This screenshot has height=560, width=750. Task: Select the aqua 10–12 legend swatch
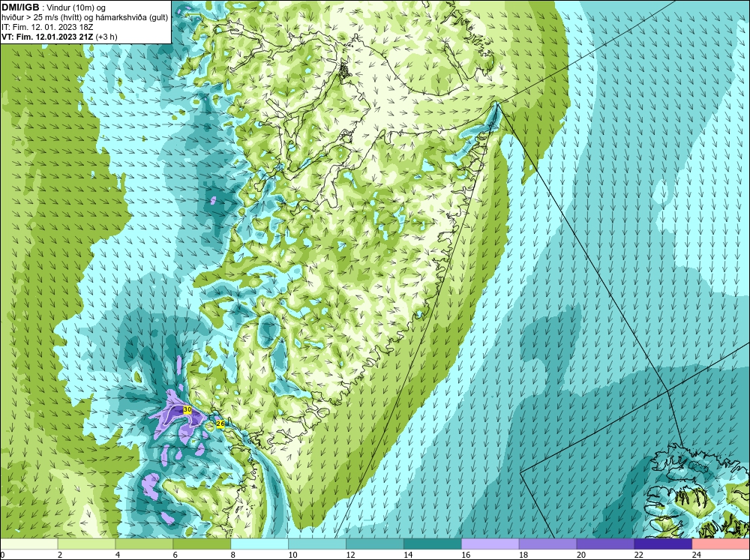(x=317, y=544)
